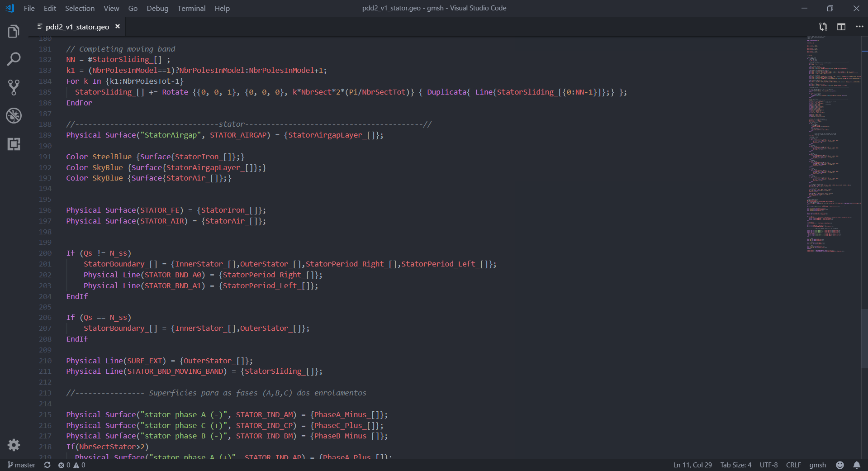Click StatorPeriod_Left_[] on line 203
This screenshot has height=471, width=868.
tap(266, 285)
